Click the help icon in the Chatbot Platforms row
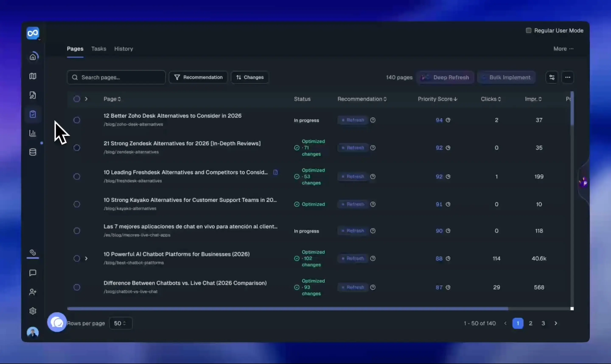The height and width of the screenshot is (364, 611). (x=373, y=258)
